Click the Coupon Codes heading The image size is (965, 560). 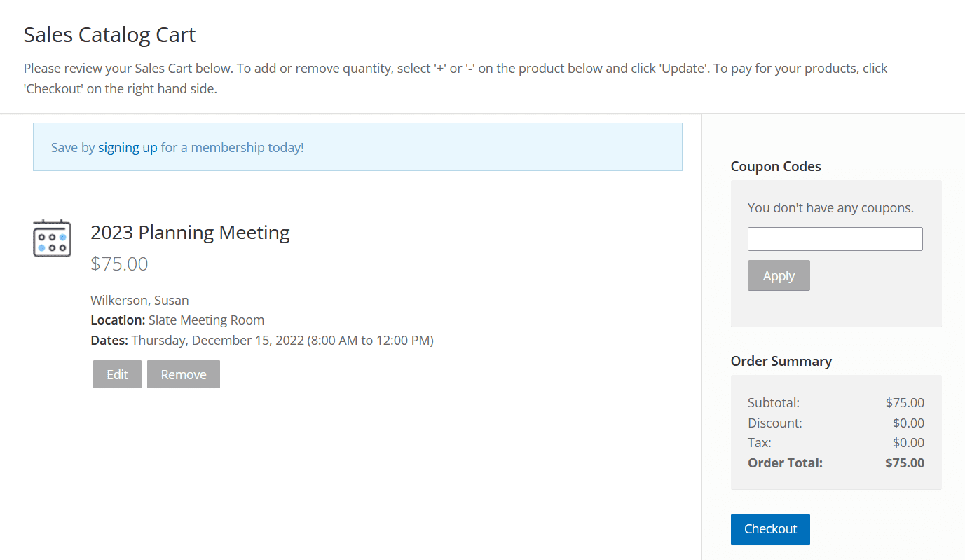tap(776, 166)
